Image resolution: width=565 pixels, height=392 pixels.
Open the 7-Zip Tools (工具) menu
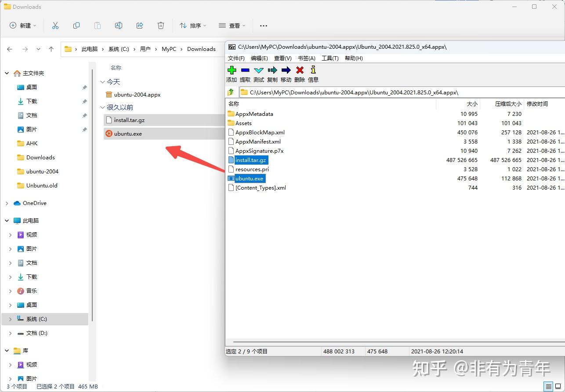pos(330,58)
